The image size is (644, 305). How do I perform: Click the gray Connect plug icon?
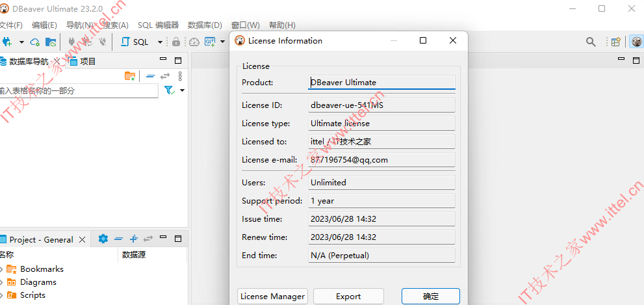[x=71, y=42]
